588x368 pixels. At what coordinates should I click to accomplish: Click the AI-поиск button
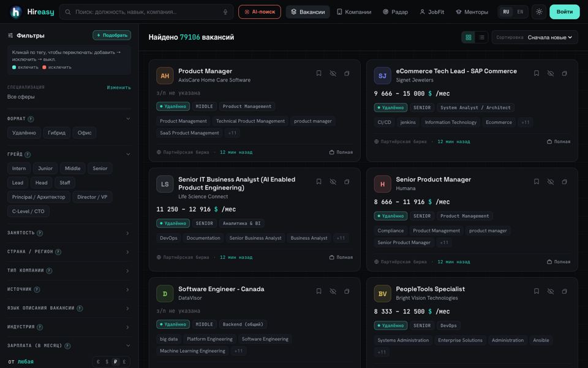tap(260, 12)
